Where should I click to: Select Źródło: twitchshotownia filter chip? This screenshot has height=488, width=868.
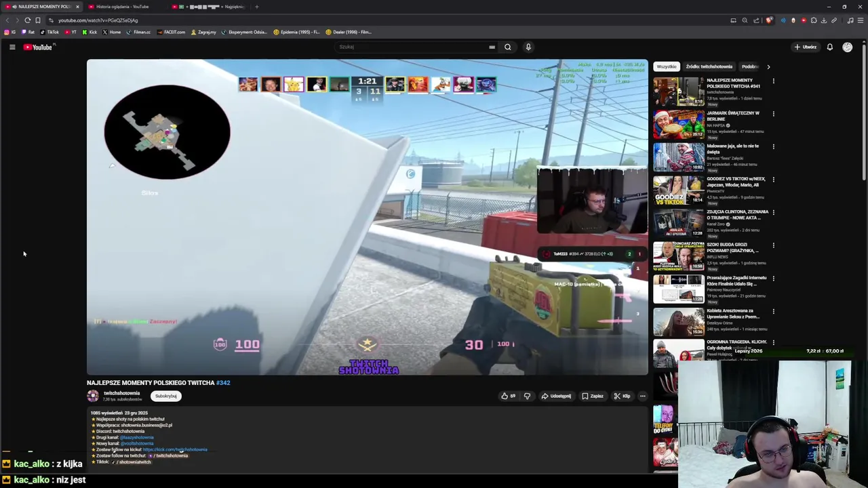[709, 66]
